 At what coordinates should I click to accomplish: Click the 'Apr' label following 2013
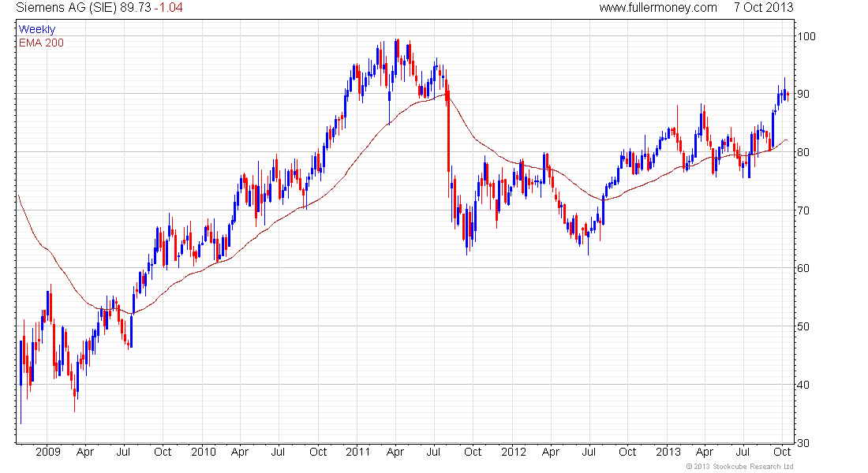(x=704, y=452)
